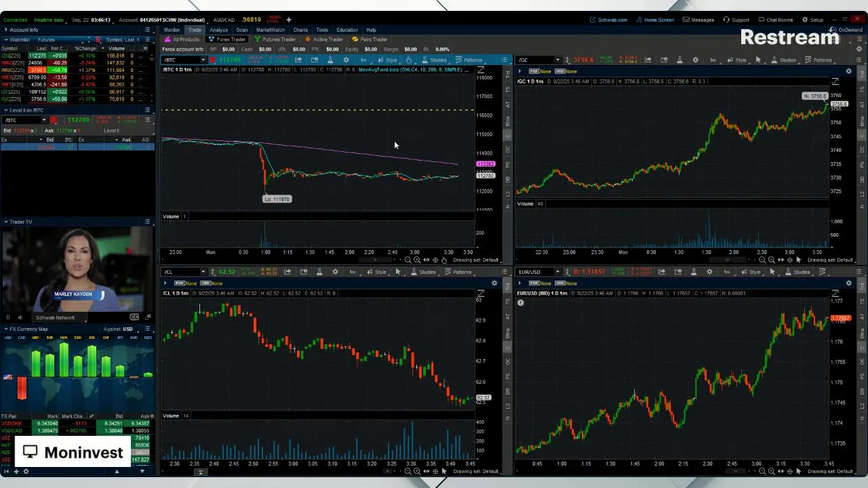
Task: Open Setup menu
Action: (812, 20)
